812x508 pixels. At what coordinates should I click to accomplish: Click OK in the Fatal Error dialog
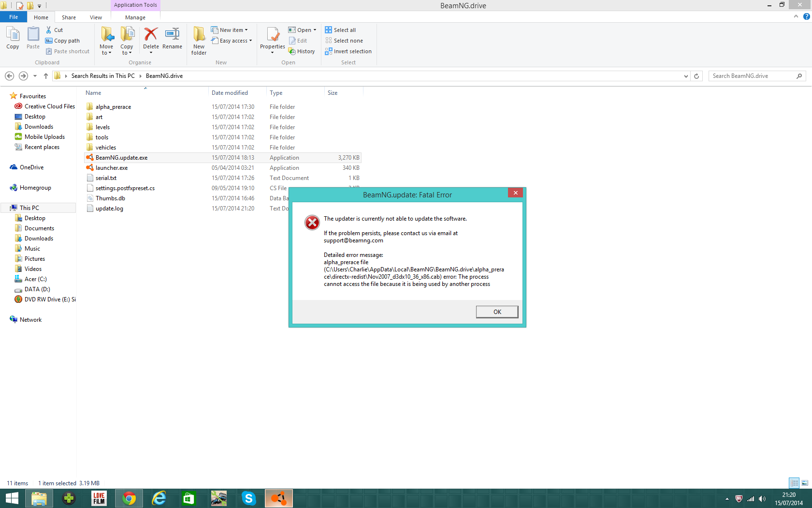[497, 312]
